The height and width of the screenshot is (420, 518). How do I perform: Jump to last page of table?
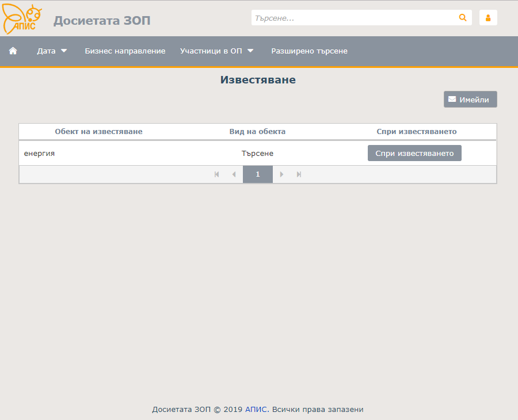[x=299, y=174]
